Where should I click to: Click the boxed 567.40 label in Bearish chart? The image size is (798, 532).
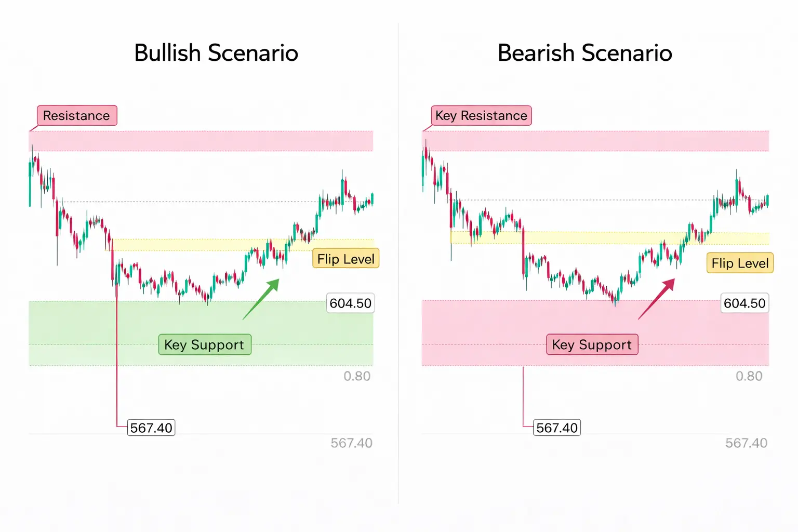[x=557, y=428]
